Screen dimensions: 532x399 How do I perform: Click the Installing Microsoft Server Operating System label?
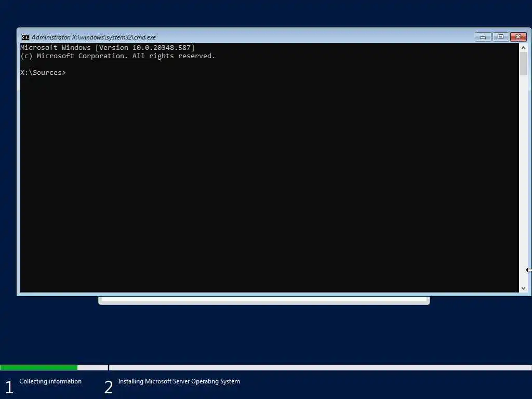point(179,381)
